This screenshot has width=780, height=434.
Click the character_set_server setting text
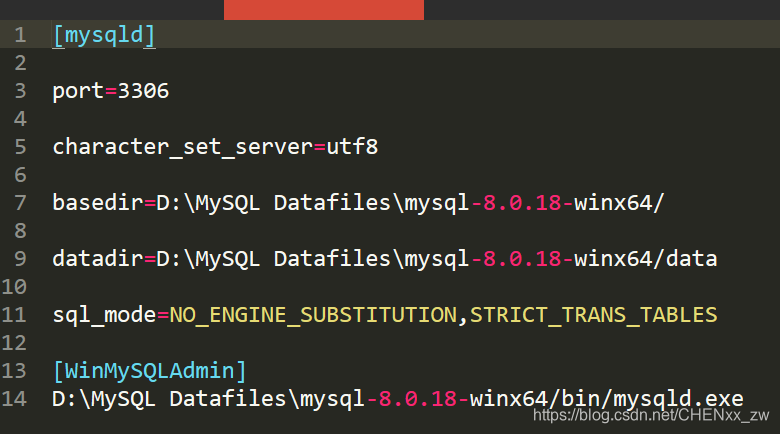coord(183,148)
